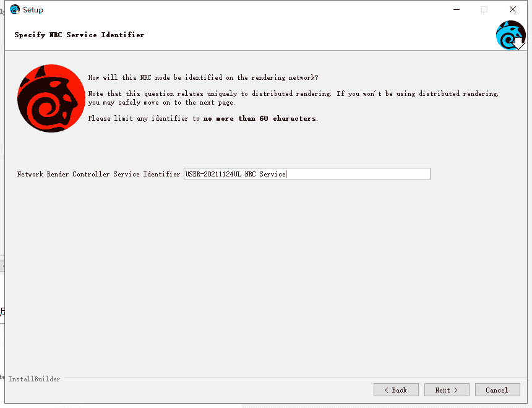This screenshot has width=532, height=408.
Task: Cancel the setup wizard
Action: [x=497, y=389]
